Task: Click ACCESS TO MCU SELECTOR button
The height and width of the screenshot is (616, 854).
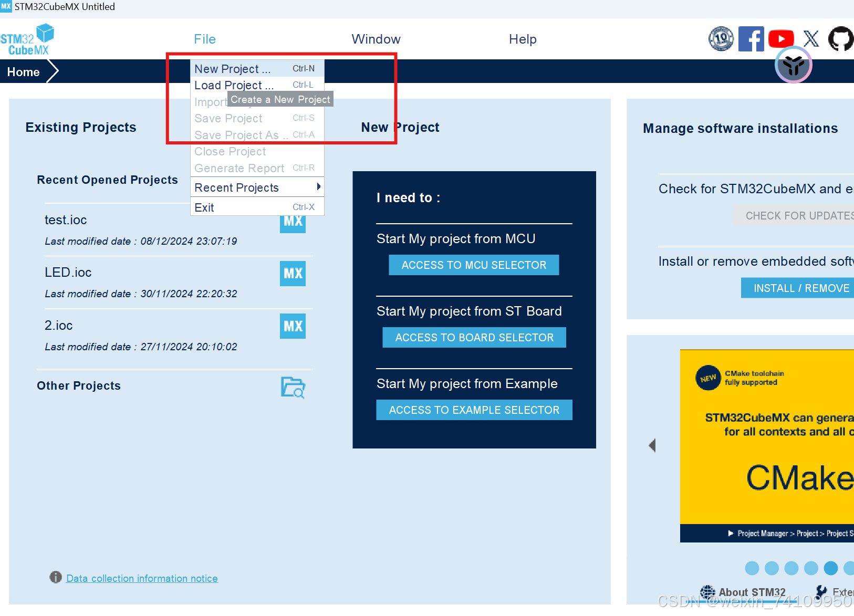Action: click(474, 265)
